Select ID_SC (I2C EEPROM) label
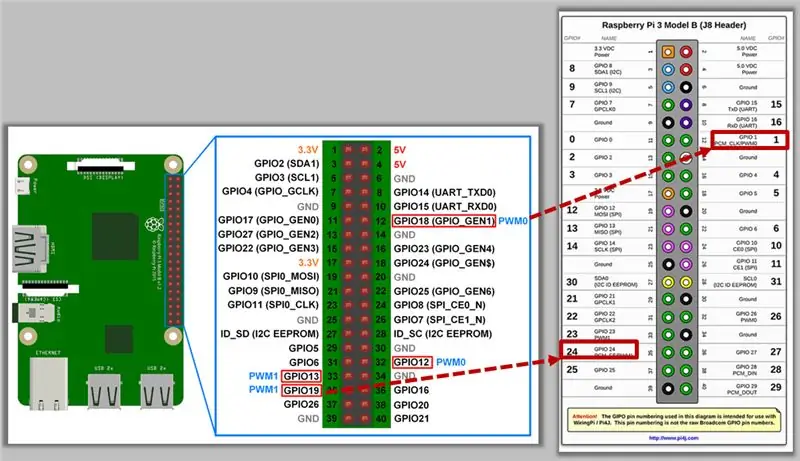 coord(443,334)
